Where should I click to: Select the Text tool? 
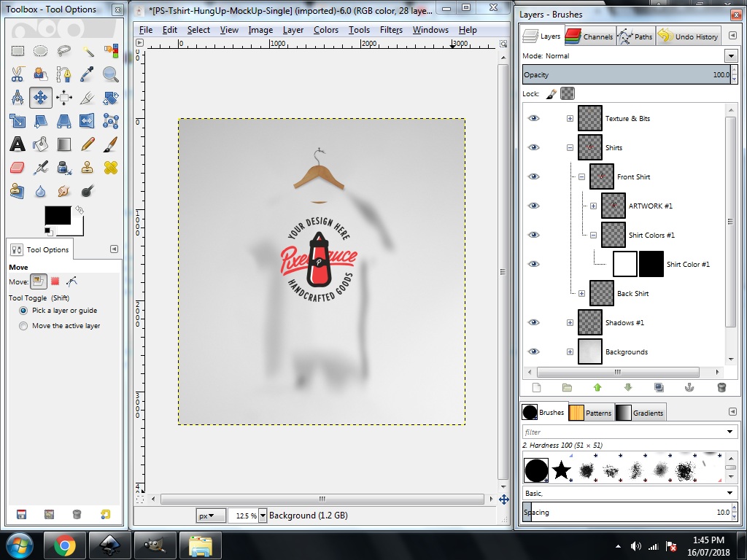click(18, 144)
